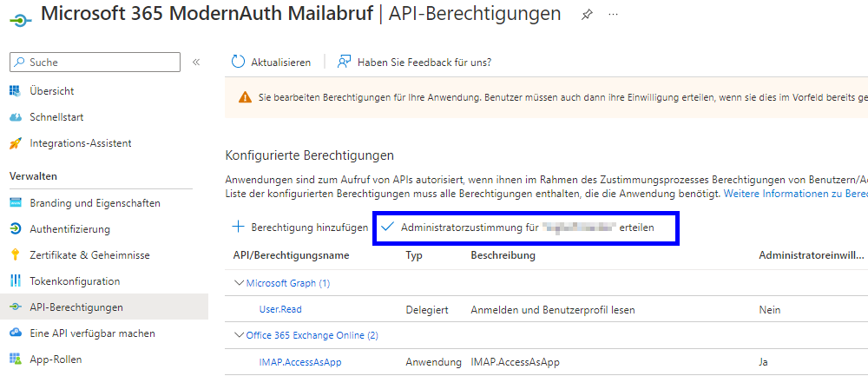
Task: Sort by the API/Berechtigungsname column header
Action: point(291,255)
